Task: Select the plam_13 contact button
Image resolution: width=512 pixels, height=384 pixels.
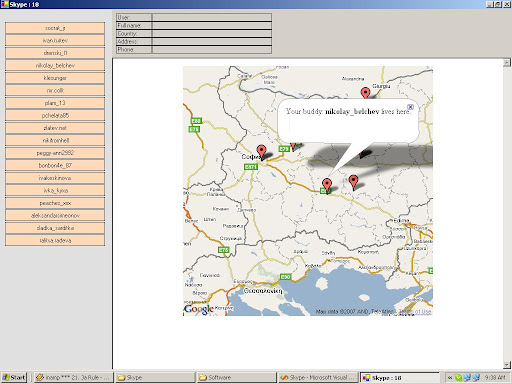Action: click(55, 103)
